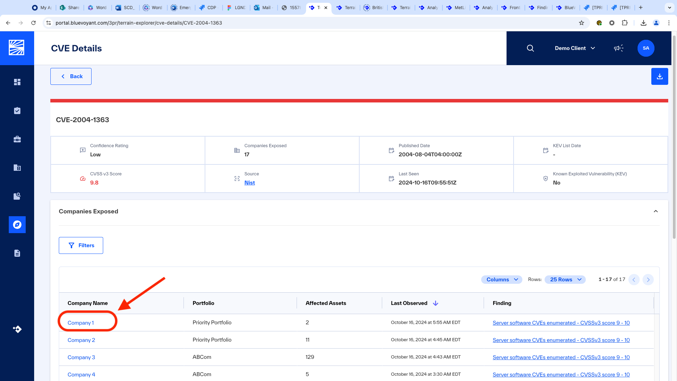Viewport: 677px width, 381px height.
Task: Go to the previous page of results
Action: (634, 279)
